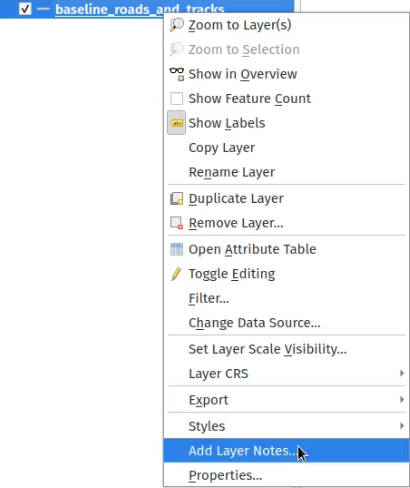
Task: Click the Remove Layer icon
Action: coord(176,223)
